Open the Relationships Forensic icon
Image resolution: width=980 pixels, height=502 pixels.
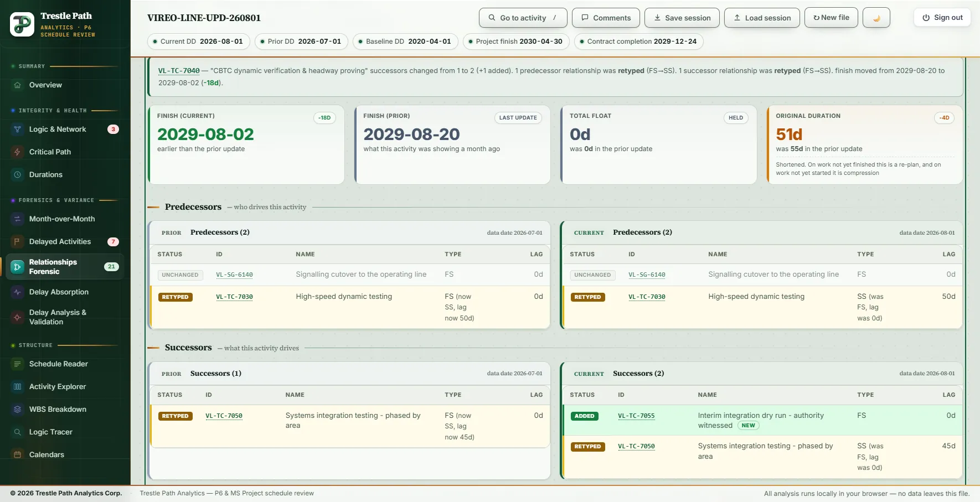tap(17, 267)
